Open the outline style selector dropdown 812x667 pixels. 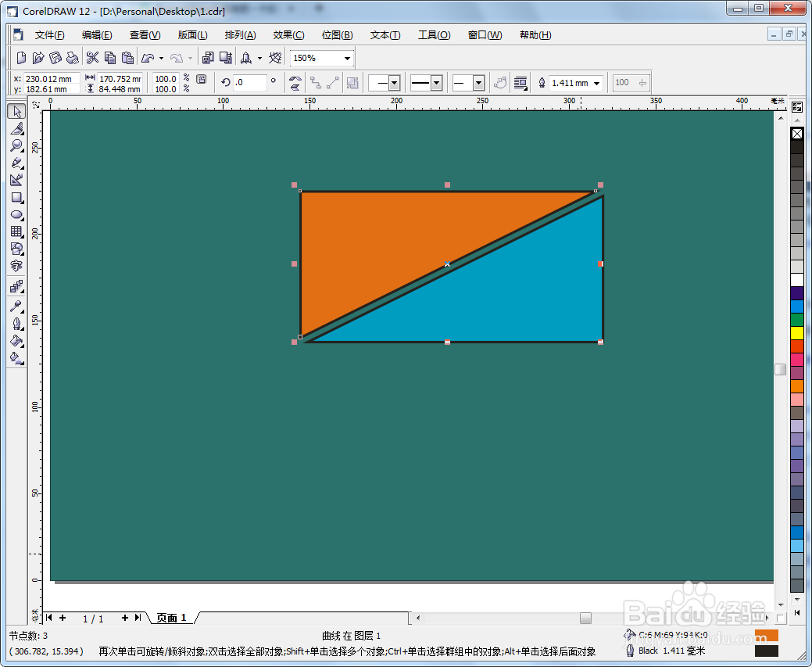(437, 83)
